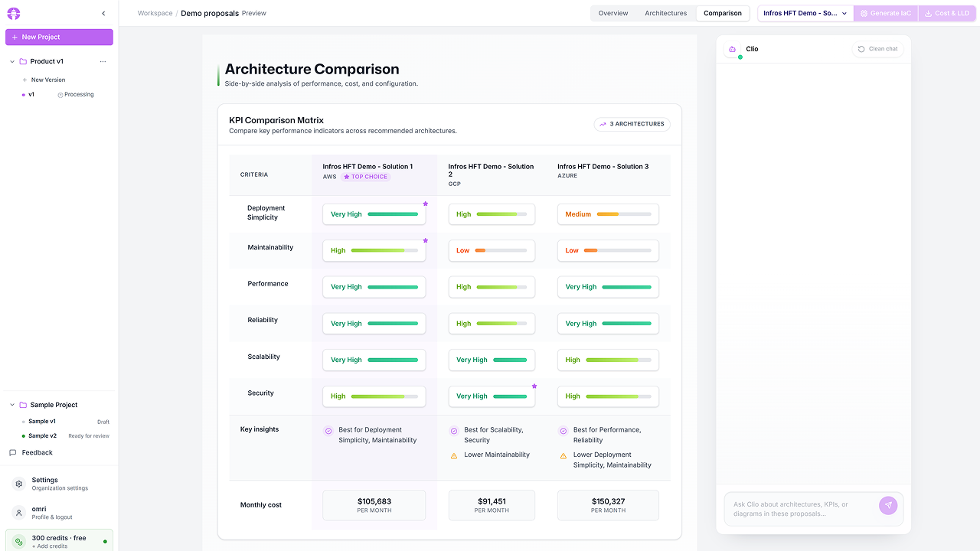980x551 pixels.
Task: Create a New Project
Action: [59, 37]
